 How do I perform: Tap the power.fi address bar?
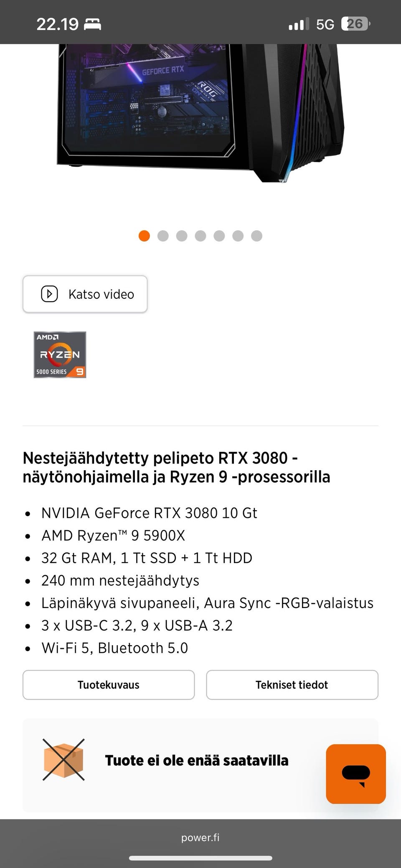tap(200, 837)
